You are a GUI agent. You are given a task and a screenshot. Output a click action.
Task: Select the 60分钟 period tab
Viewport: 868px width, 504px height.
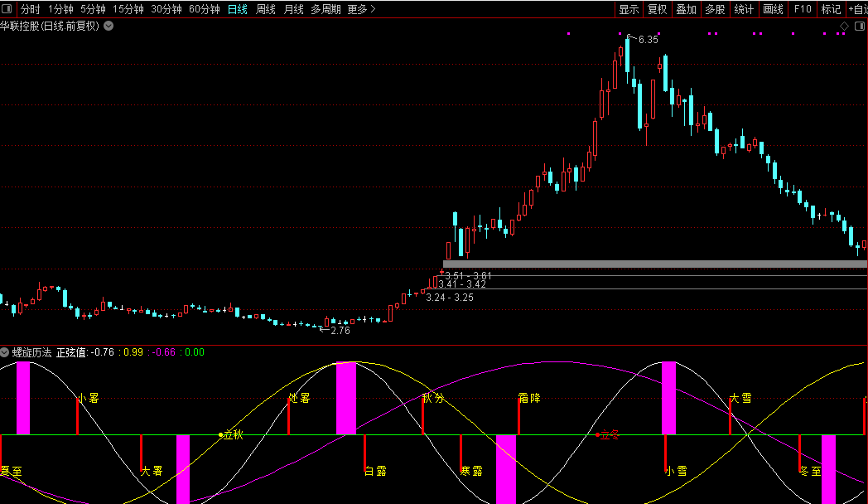tap(205, 9)
